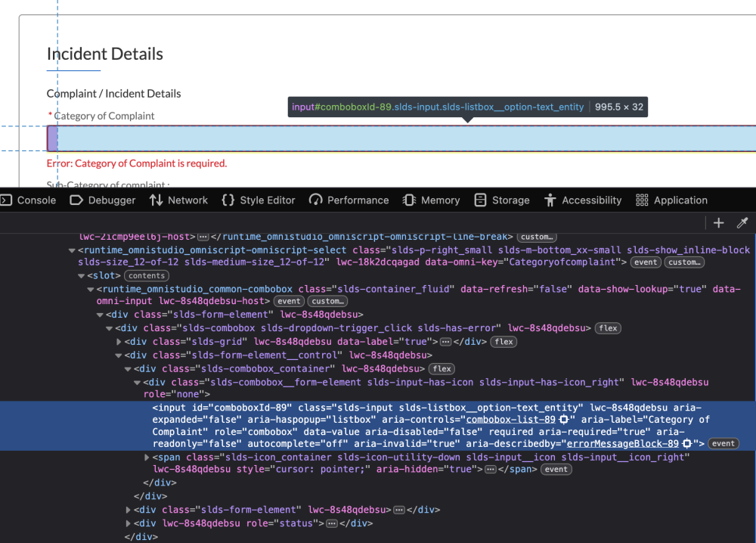Click the "Incident Details" heading
The width and height of the screenshot is (756, 543).
[x=105, y=54]
